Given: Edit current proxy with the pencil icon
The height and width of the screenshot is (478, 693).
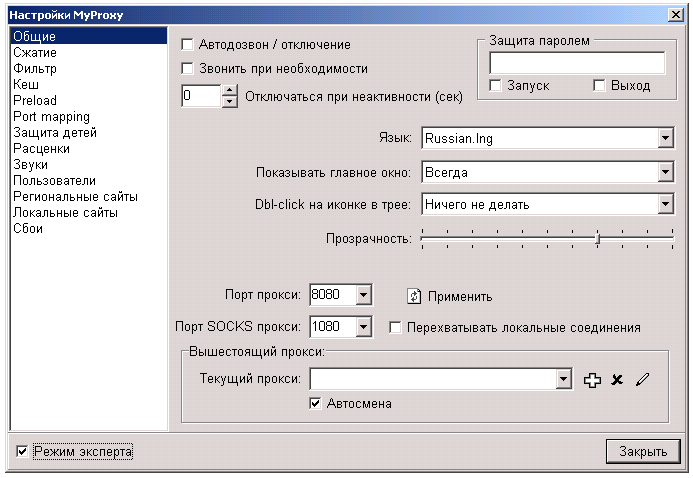Looking at the screenshot, I should click(642, 379).
